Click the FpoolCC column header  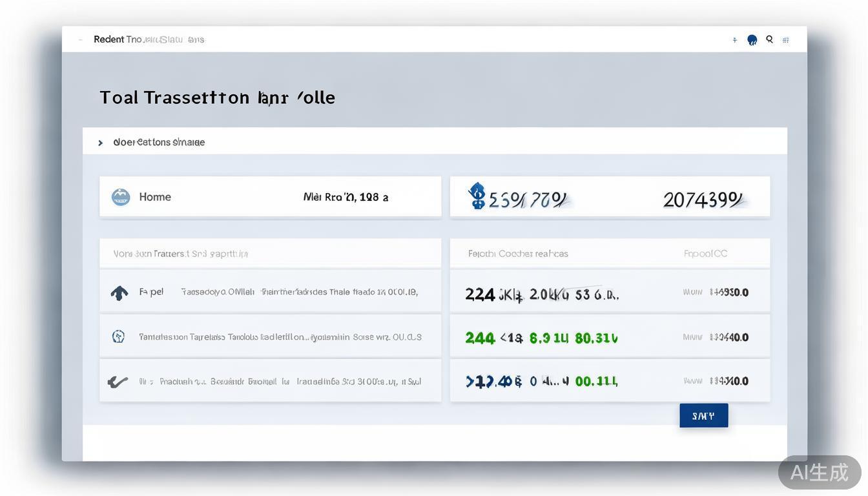[x=705, y=254]
